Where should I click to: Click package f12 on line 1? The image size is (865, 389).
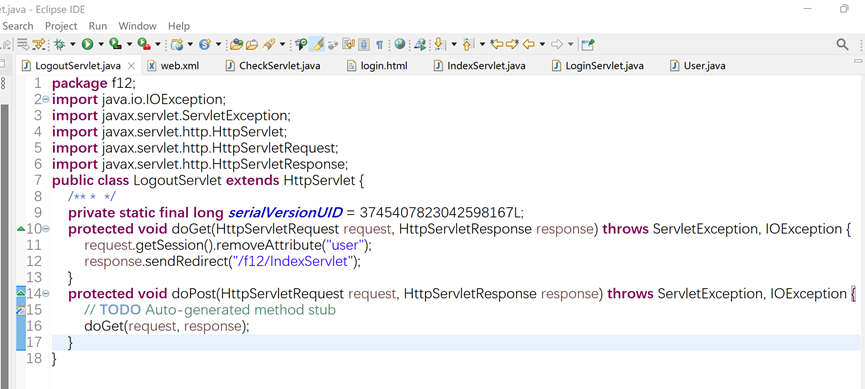(94, 83)
